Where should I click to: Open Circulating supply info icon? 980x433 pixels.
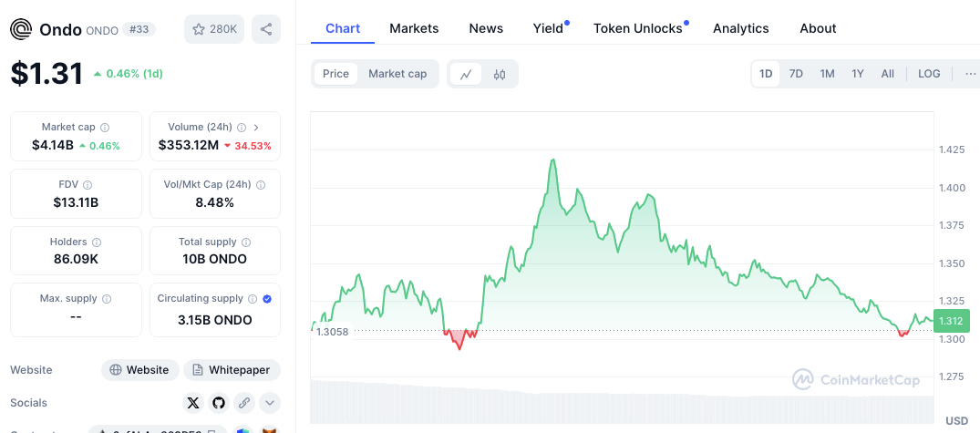(x=253, y=299)
